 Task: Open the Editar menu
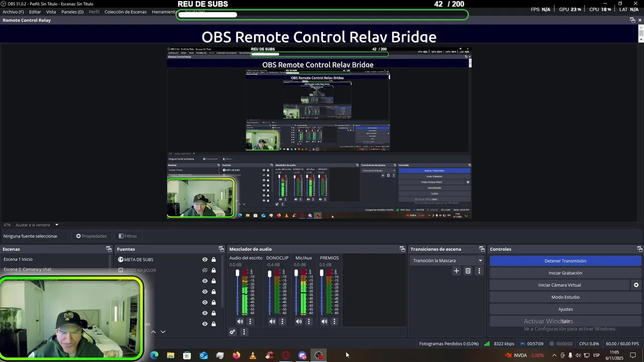[35, 12]
